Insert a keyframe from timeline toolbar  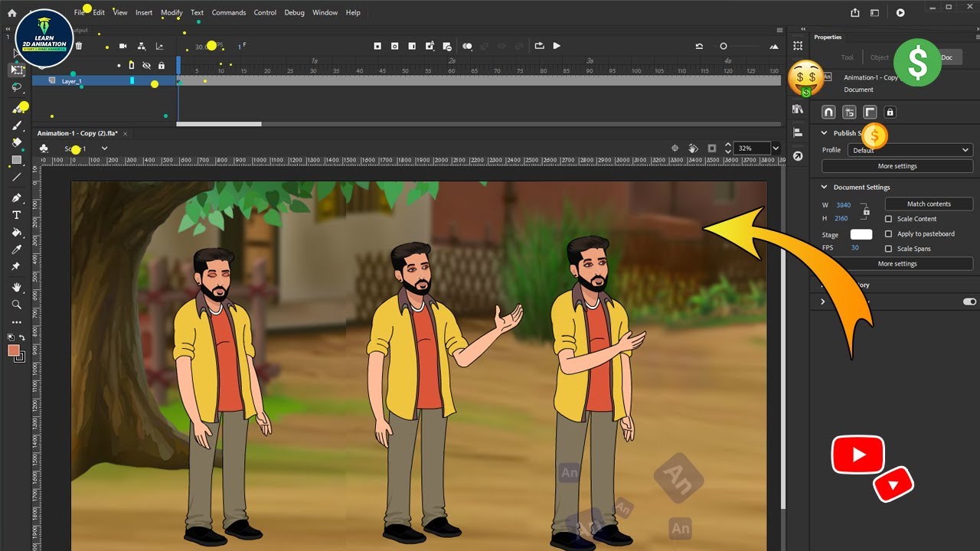click(x=377, y=46)
